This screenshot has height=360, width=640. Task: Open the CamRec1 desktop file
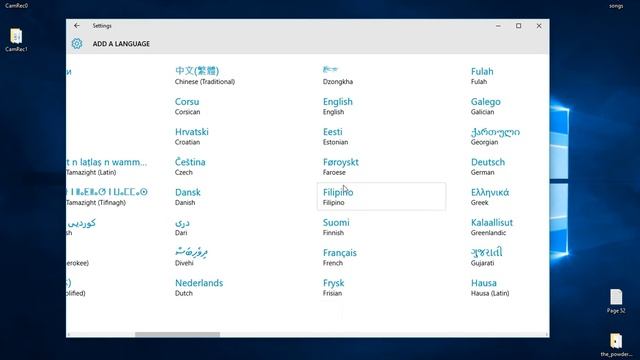[16, 40]
